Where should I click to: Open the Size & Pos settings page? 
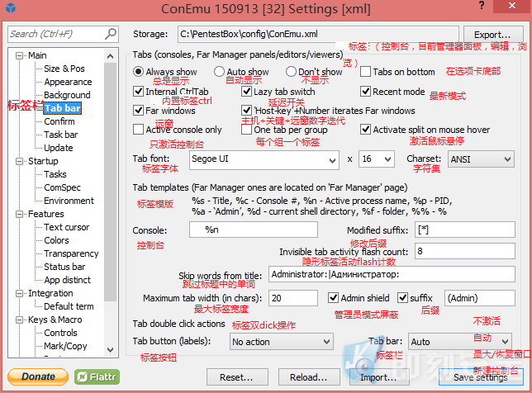click(64, 69)
